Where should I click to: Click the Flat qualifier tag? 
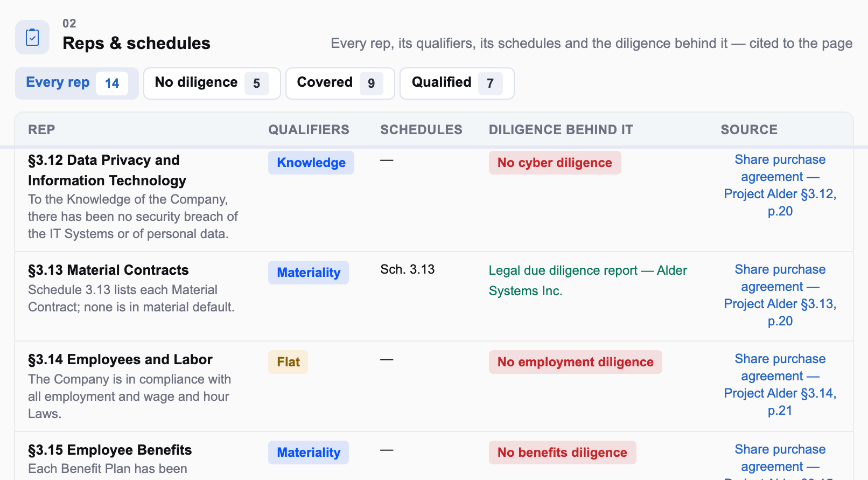288,362
